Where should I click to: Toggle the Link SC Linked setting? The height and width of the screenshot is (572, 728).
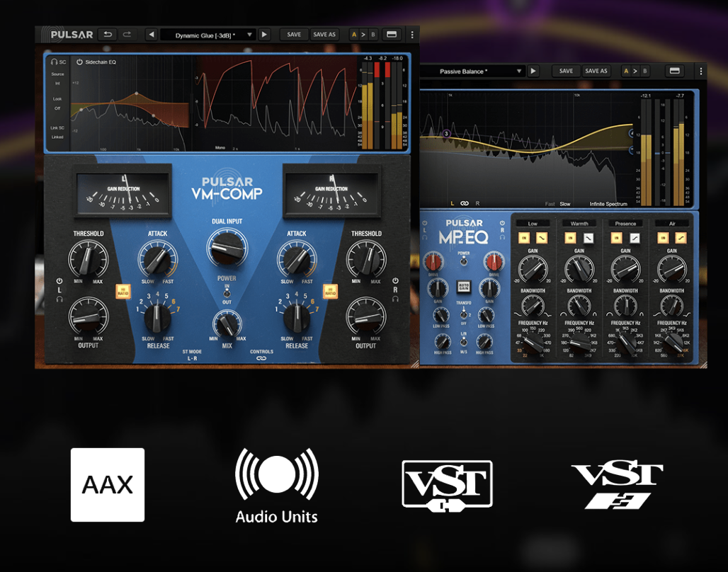coord(57,132)
